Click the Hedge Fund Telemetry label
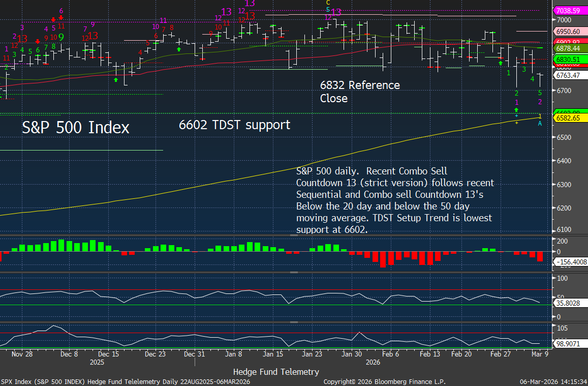The height and width of the screenshot is (386, 588). point(276,372)
